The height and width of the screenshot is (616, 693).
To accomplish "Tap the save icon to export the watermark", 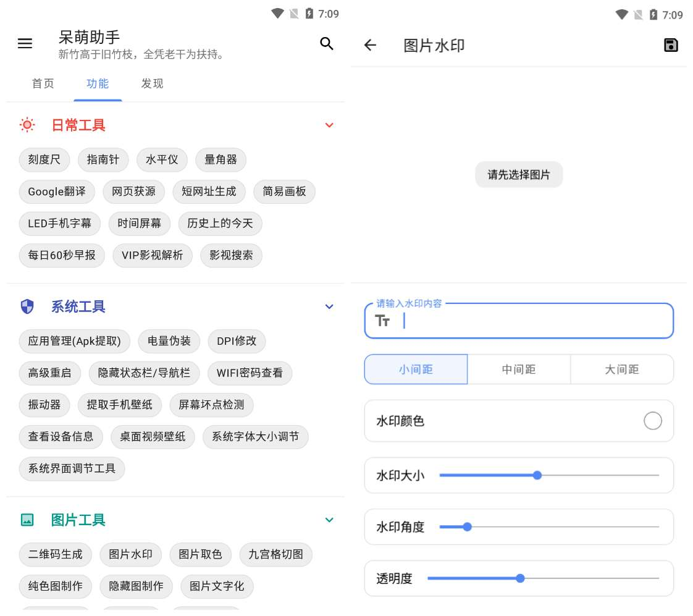I will tap(671, 45).
